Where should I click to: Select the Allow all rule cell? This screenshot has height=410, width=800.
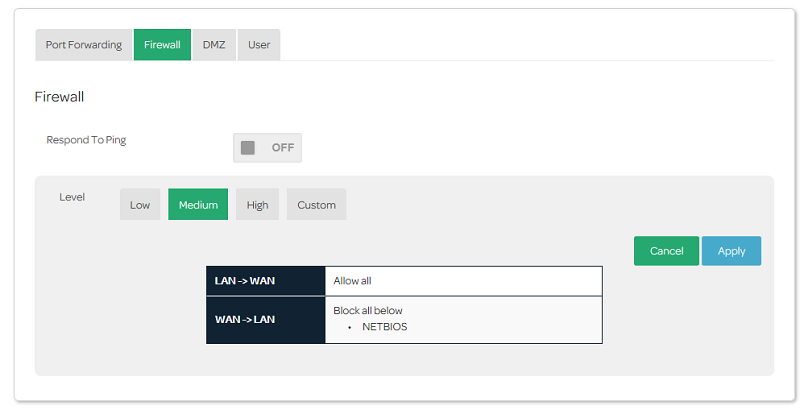click(x=463, y=281)
